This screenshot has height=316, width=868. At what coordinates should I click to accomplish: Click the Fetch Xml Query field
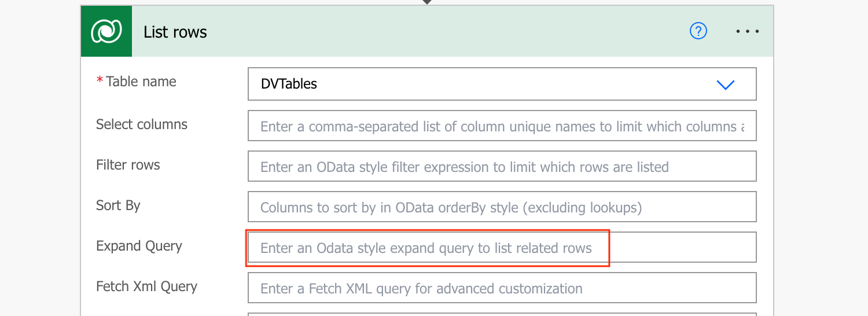pos(502,288)
